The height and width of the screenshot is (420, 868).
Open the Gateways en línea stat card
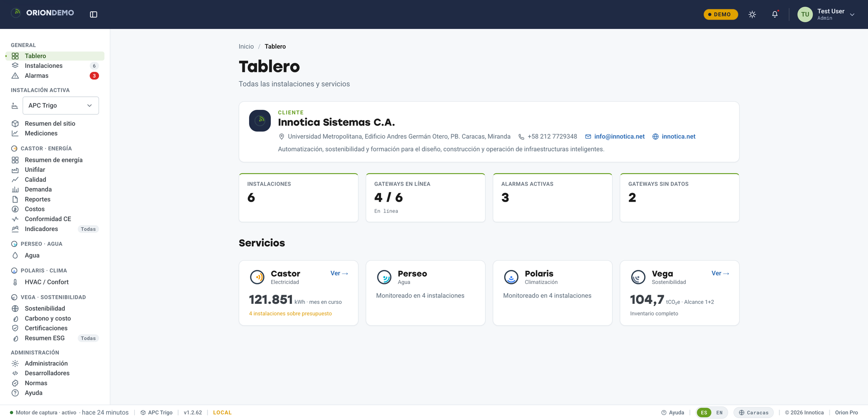(425, 198)
